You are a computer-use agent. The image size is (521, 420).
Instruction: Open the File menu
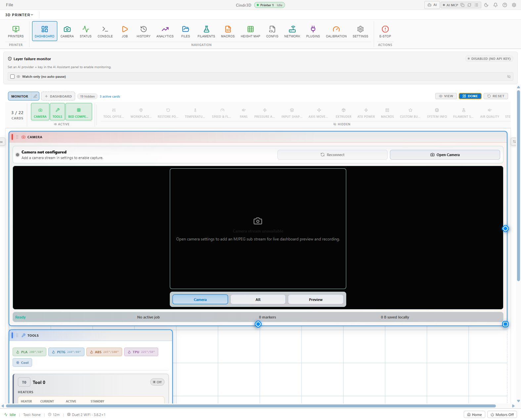(x=10, y=5)
